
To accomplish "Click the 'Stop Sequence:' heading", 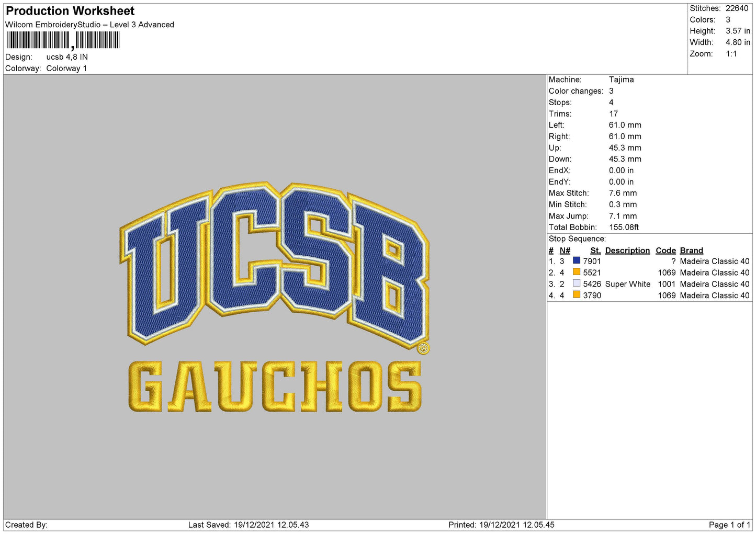I will tap(577, 239).
